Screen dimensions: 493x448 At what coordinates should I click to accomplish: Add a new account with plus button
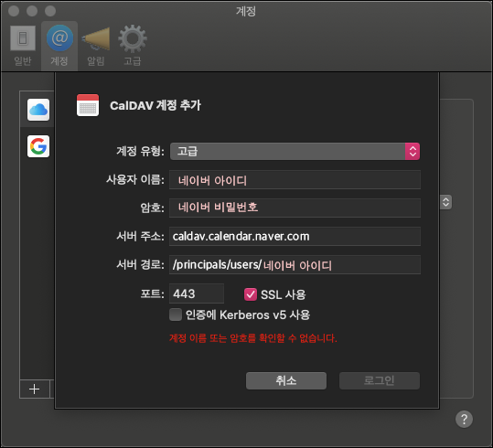[x=34, y=389]
